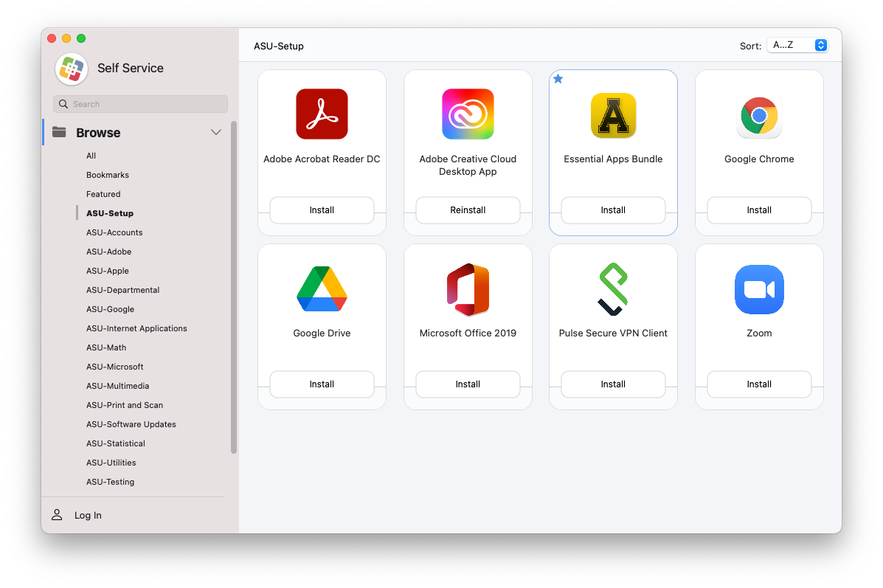Click the Adobe Acrobat Reader DC icon
Image resolution: width=883 pixels, height=588 pixels.
(x=322, y=114)
